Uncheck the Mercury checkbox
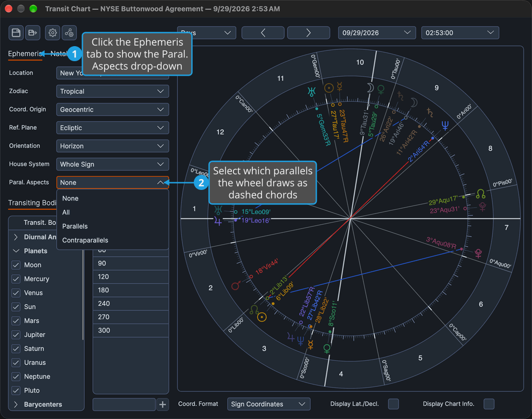This screenshot has width=532, height=419. click(x=16, y=279)
